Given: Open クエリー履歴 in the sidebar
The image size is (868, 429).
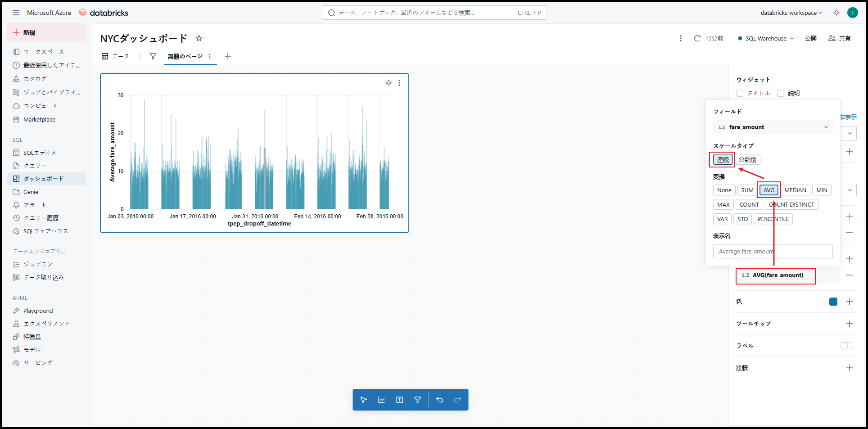Looking at the screenshot, I should pos(47,218).
